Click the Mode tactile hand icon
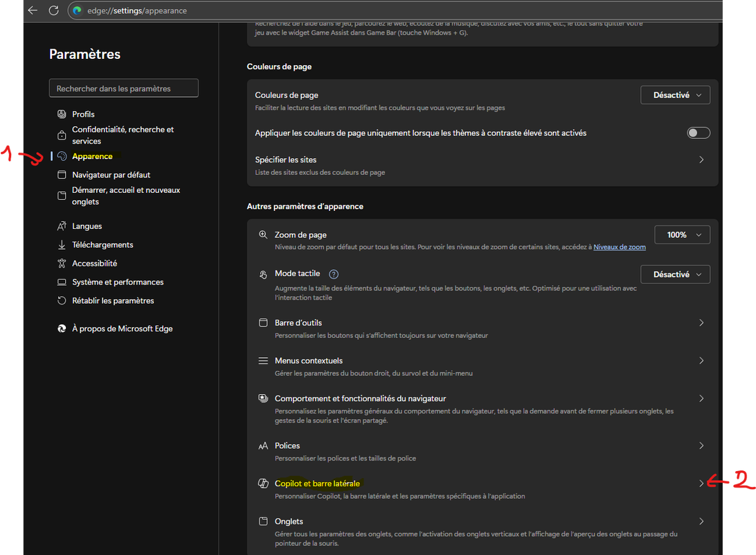The image size is (756, 555). click(264, 274)
